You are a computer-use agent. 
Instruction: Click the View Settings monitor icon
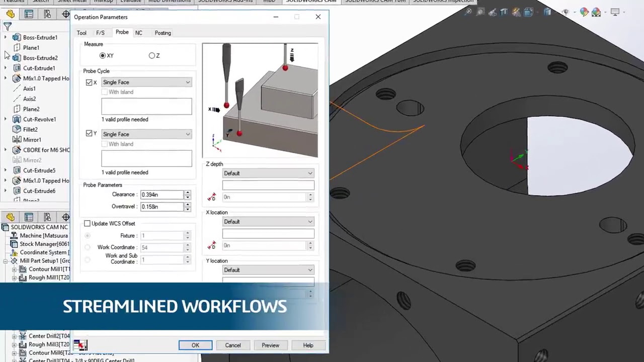[616, 12]
